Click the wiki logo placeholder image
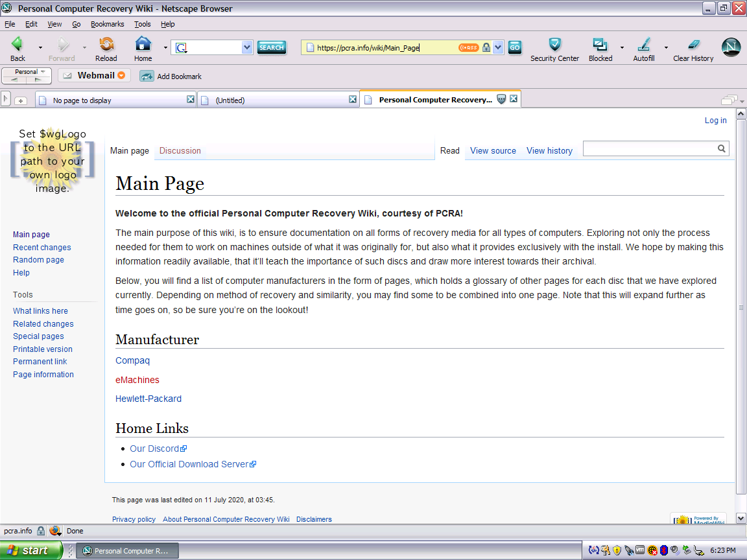The height and width of the screenshot is (560, 747). click(x=53, y=161)
